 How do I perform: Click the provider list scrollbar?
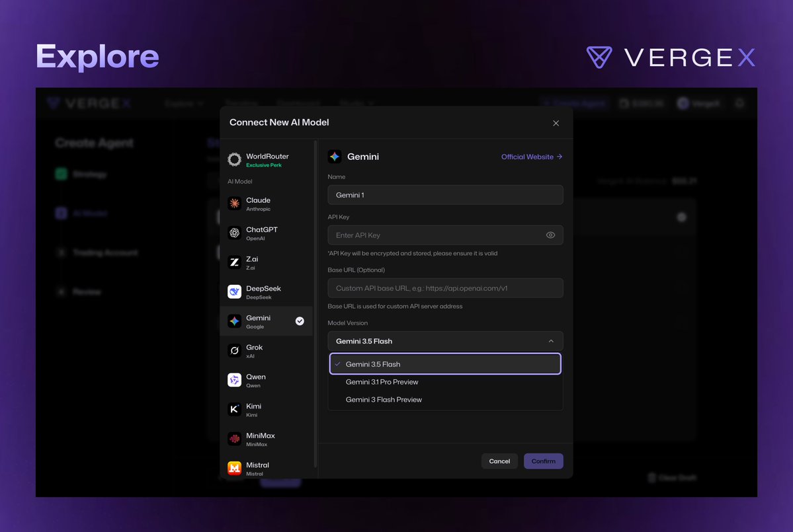pyautogui.click(x=315, y=303)
